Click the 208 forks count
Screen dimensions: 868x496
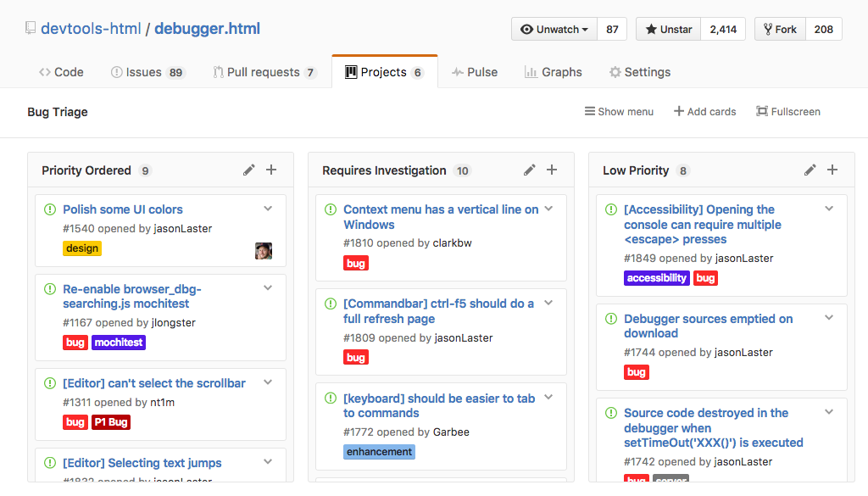(824, 30)
